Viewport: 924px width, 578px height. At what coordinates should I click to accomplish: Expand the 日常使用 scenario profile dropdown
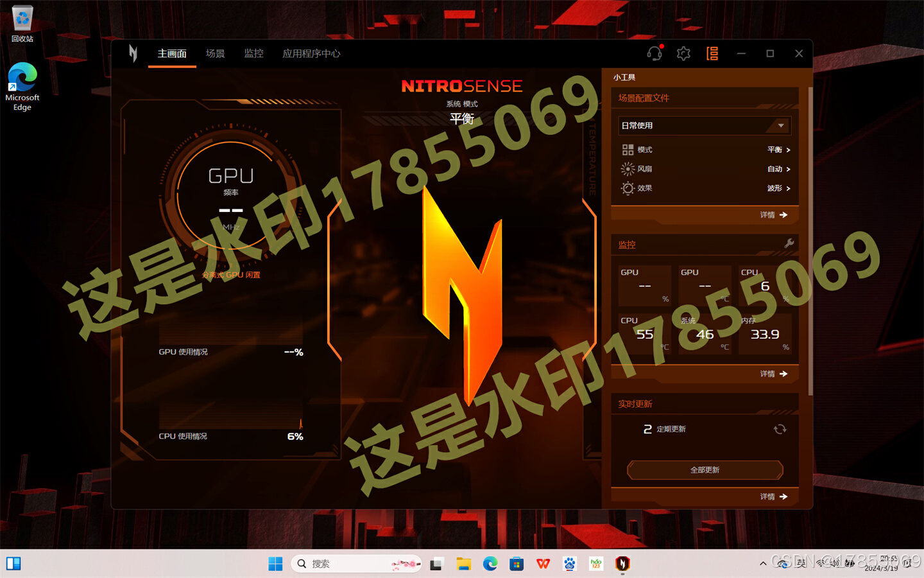[704, 125]
